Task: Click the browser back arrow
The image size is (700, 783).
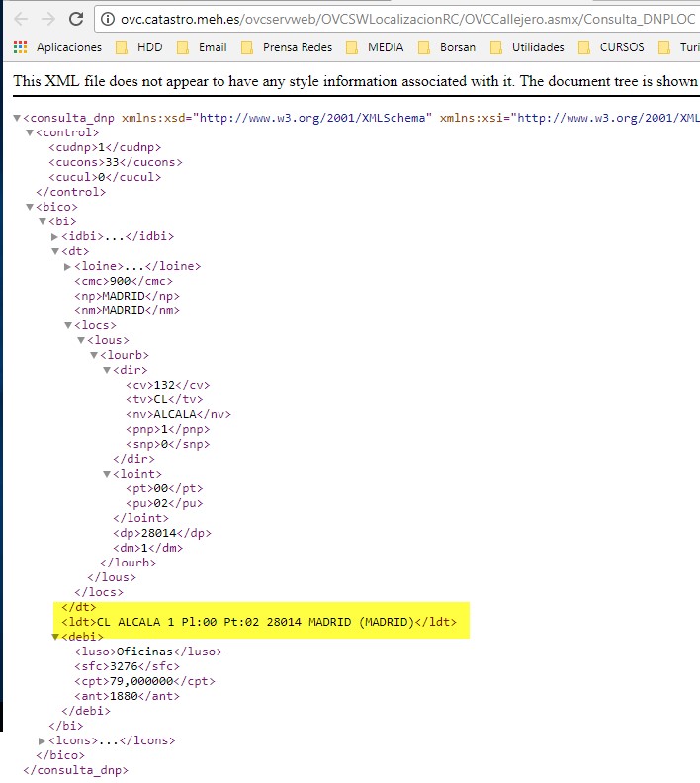Action: point(21,19)
